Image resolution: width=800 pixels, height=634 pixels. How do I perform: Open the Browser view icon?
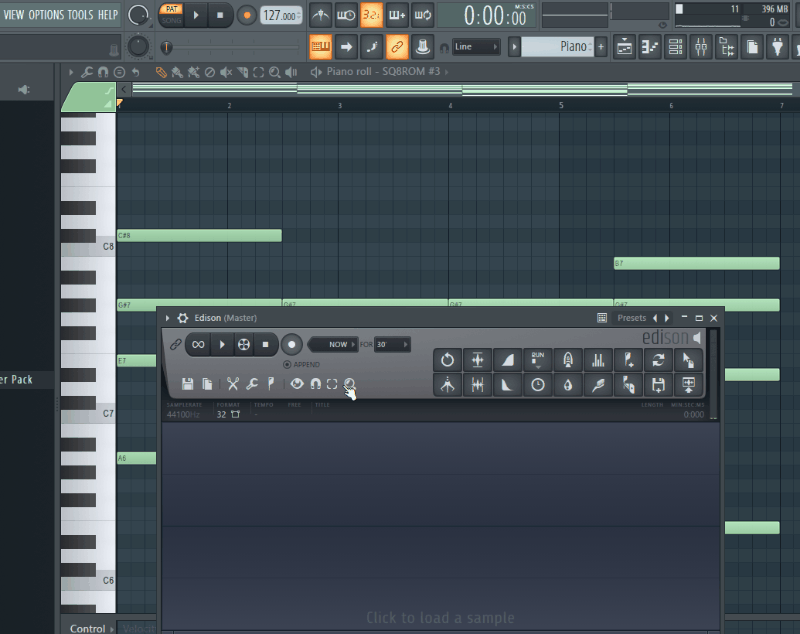coord(727,47)
